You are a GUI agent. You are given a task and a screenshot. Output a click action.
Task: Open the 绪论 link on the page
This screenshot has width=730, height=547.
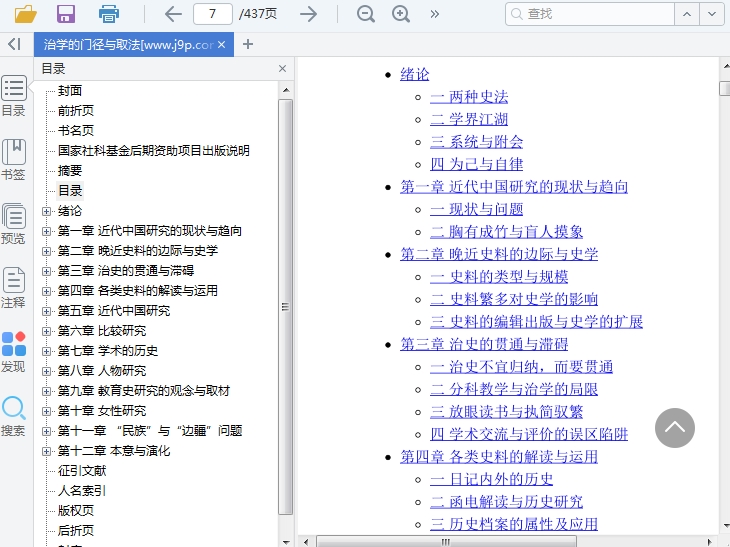click(414, 74)
